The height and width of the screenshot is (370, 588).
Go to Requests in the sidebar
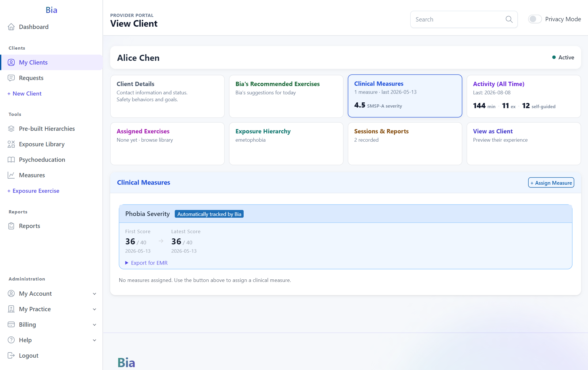[x=52, y=78]
